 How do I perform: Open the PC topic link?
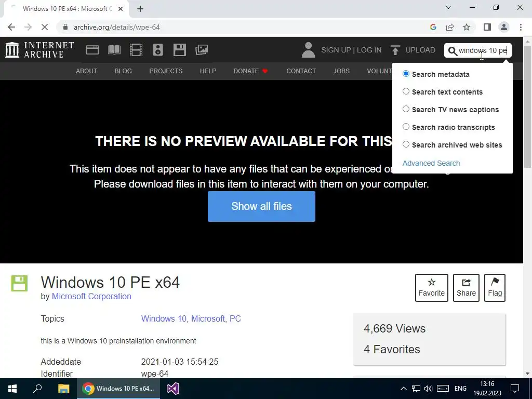(235, 318)
